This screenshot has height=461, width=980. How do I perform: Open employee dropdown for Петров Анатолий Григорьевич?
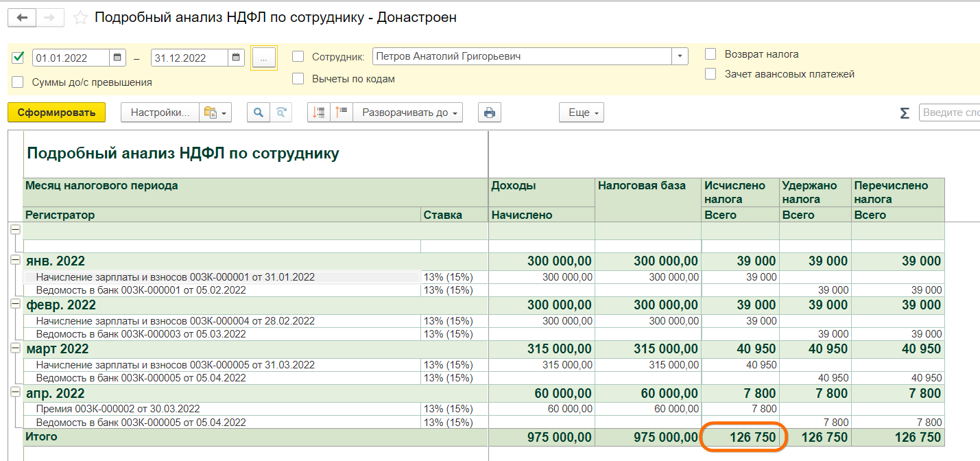tap(680, 56)
